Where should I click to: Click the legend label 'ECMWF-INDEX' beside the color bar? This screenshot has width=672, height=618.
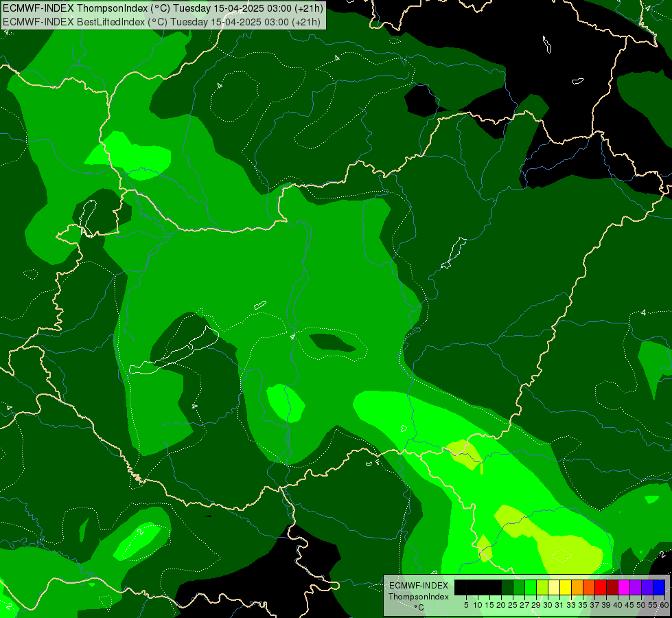coord(419,586)
